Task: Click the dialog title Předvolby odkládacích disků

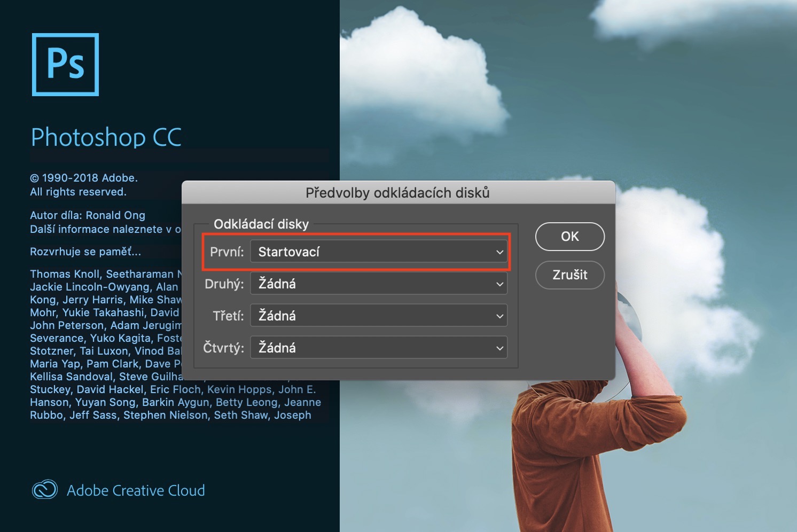Action: pyautogui.click(x=397, y=193)
